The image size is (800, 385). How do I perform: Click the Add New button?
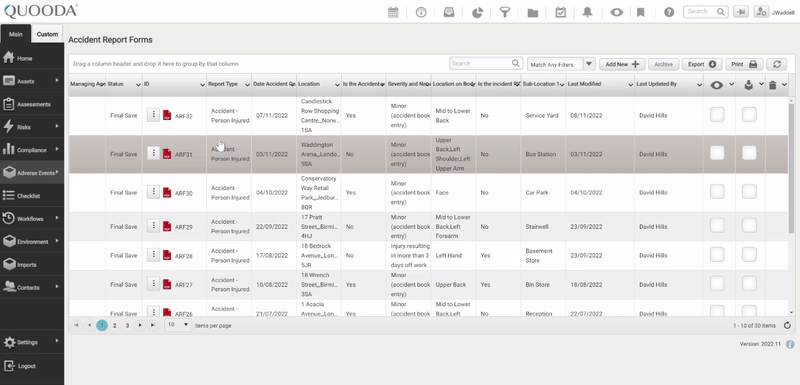point(622,64)
